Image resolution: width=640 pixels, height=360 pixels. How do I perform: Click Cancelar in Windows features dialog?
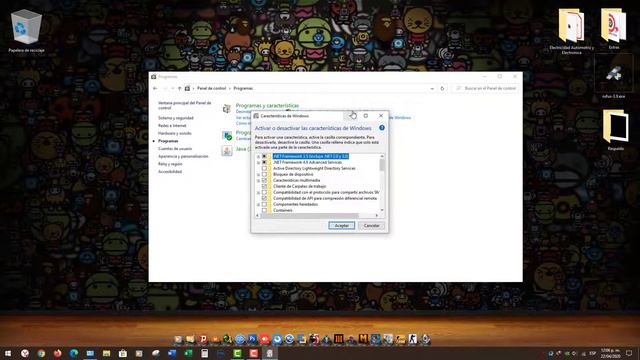pos(371,226)
